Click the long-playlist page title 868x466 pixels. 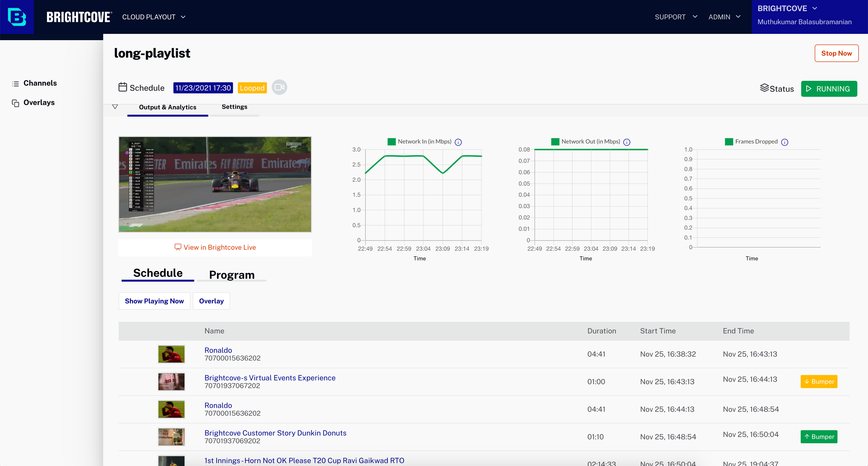pos(152,53)
